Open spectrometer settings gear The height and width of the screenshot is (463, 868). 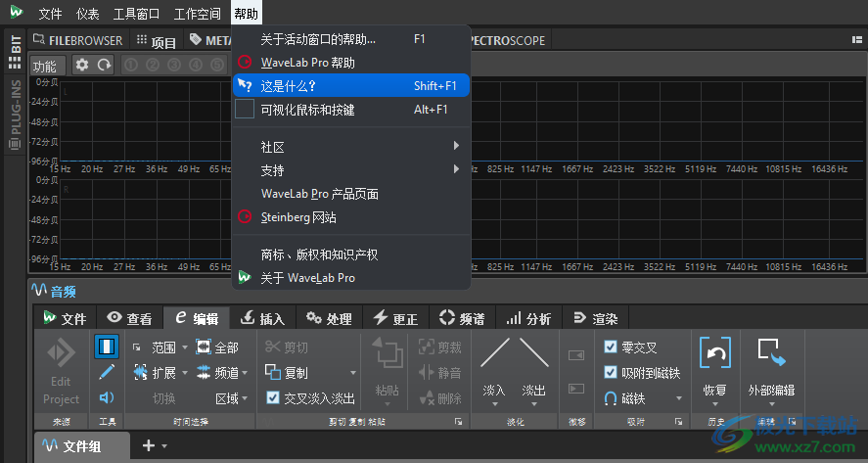coord(82,66)
